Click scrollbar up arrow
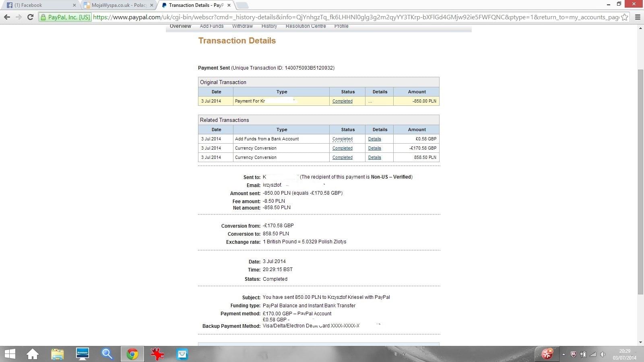This screenshot has height=362, width=644. click(x=640, y=28)
